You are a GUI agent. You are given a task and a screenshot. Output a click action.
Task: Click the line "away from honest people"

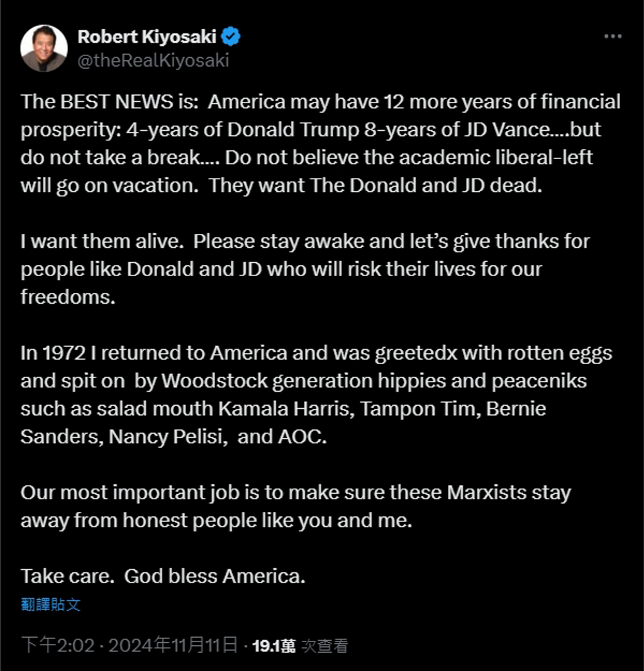216,520
